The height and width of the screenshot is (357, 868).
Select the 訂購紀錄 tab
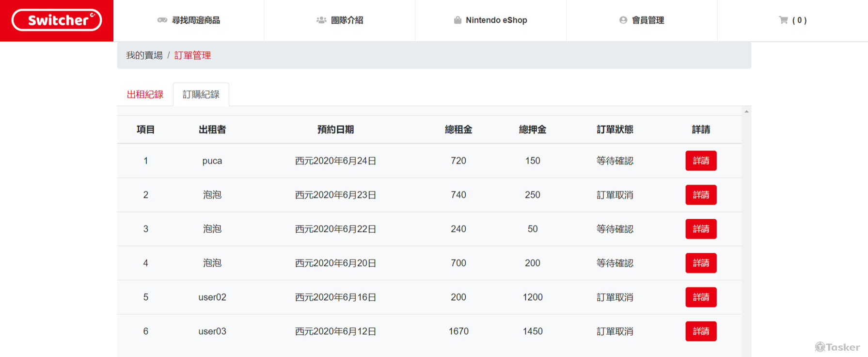201,95
